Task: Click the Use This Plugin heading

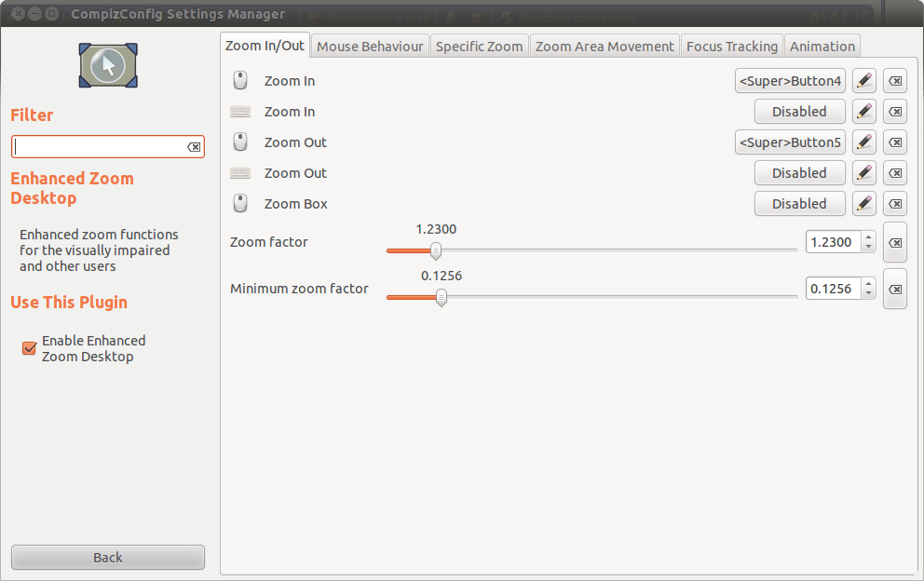Action: (69, 303)
